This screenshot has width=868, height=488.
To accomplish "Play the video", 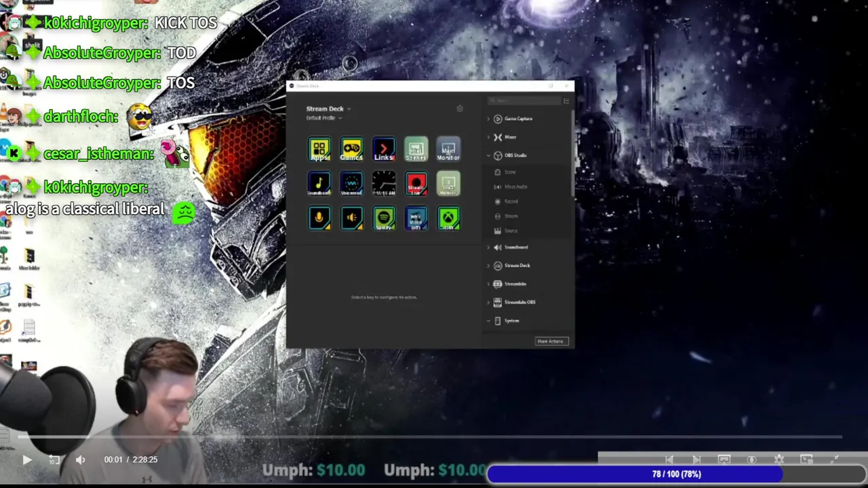I will point(27,460).
